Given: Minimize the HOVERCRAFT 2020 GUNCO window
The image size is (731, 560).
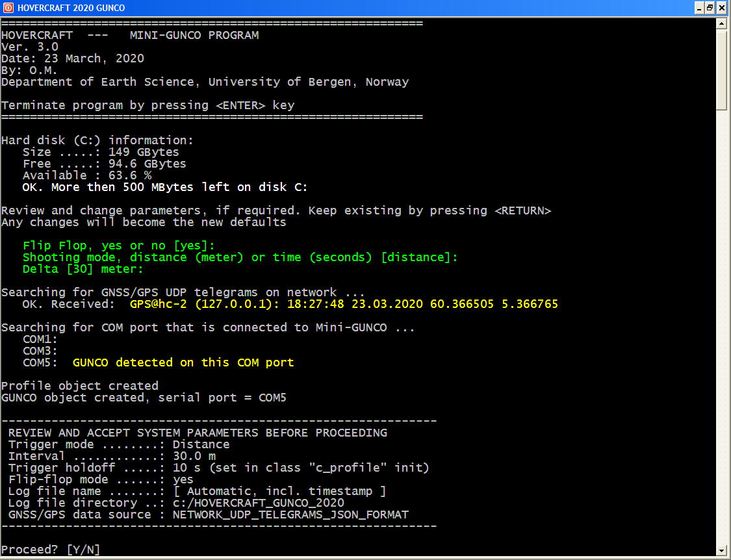Looking at the screenshot, I should [699, 8].
